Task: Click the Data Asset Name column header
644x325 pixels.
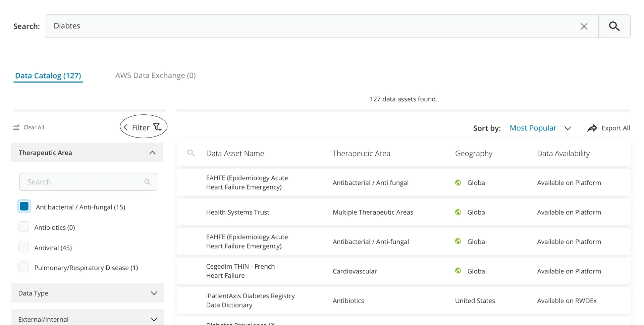Action: click(235, 153)
